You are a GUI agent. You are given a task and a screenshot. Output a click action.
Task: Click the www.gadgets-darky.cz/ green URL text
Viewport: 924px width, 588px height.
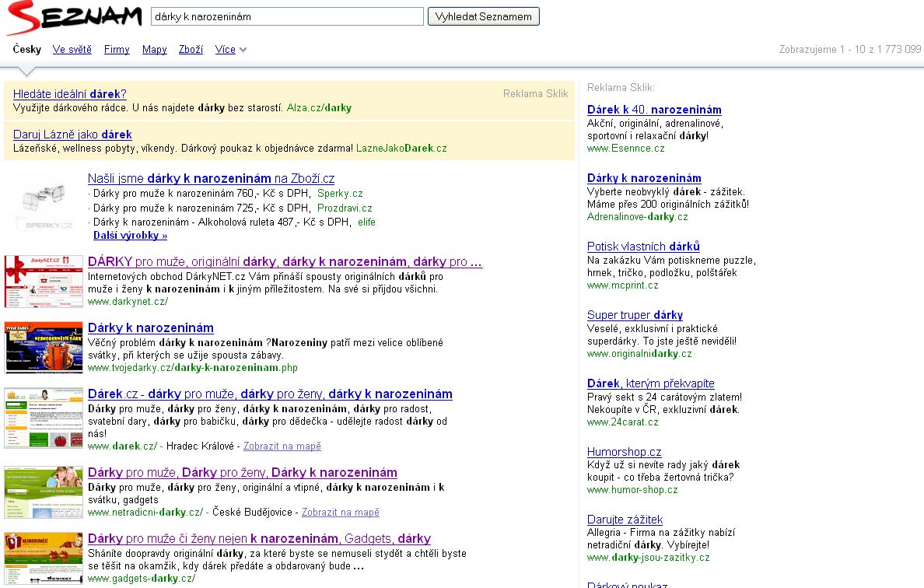[142, 579]
